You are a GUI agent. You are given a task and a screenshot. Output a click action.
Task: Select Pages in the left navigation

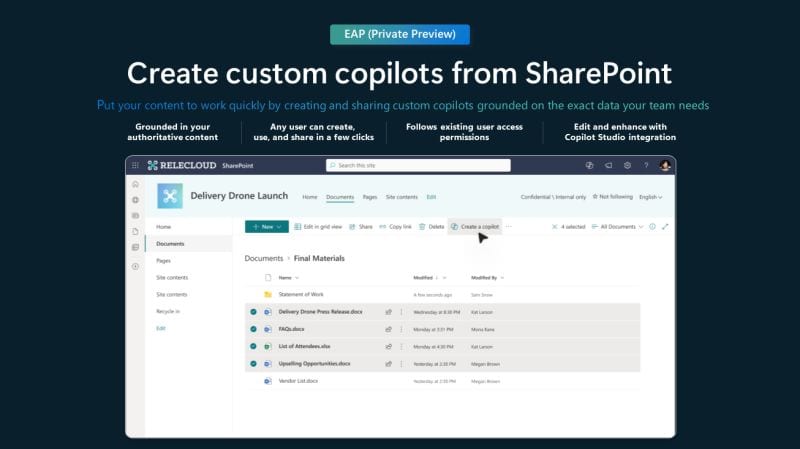click(x=163, y=261)
